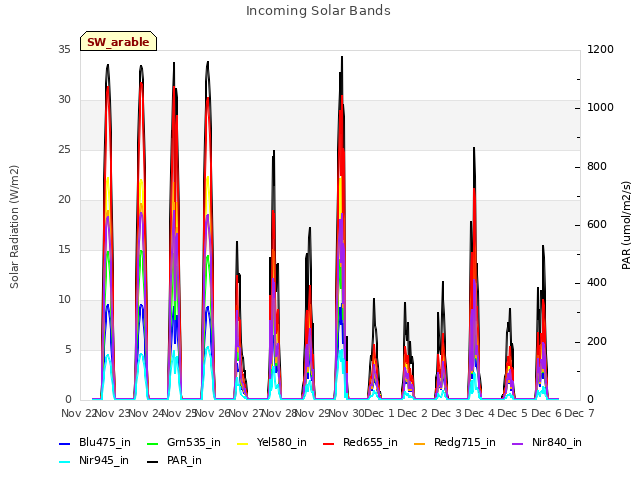Screen dimensions: 640x480
Task: Click the Redg715_in legend label
Action: coord(464,442)
